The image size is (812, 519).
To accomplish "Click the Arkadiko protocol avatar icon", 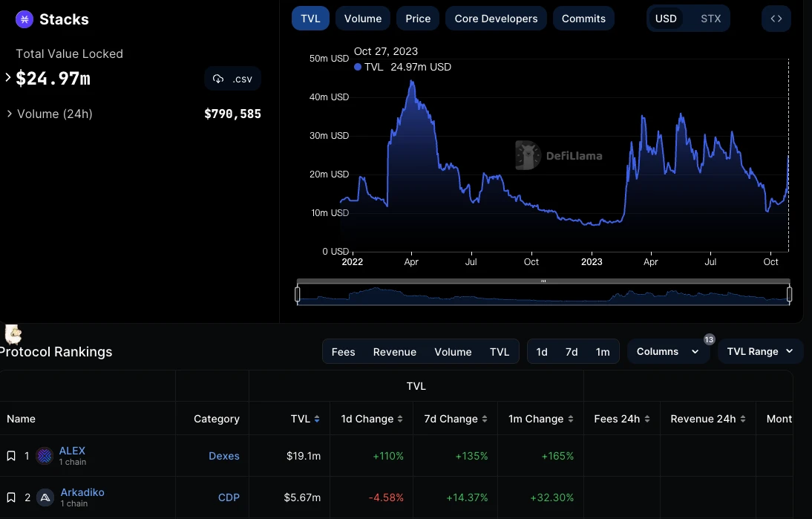I will [x=45, y=497].
